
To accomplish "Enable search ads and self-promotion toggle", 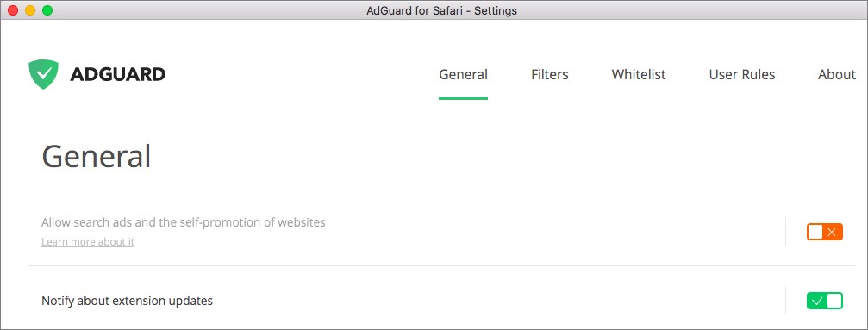I will 825,232.
